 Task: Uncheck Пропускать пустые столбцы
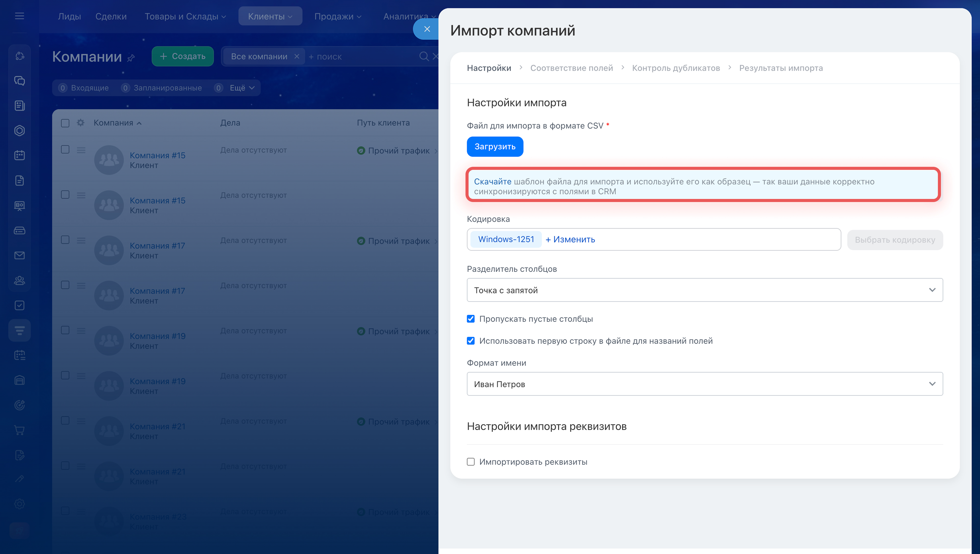(471, 319)
